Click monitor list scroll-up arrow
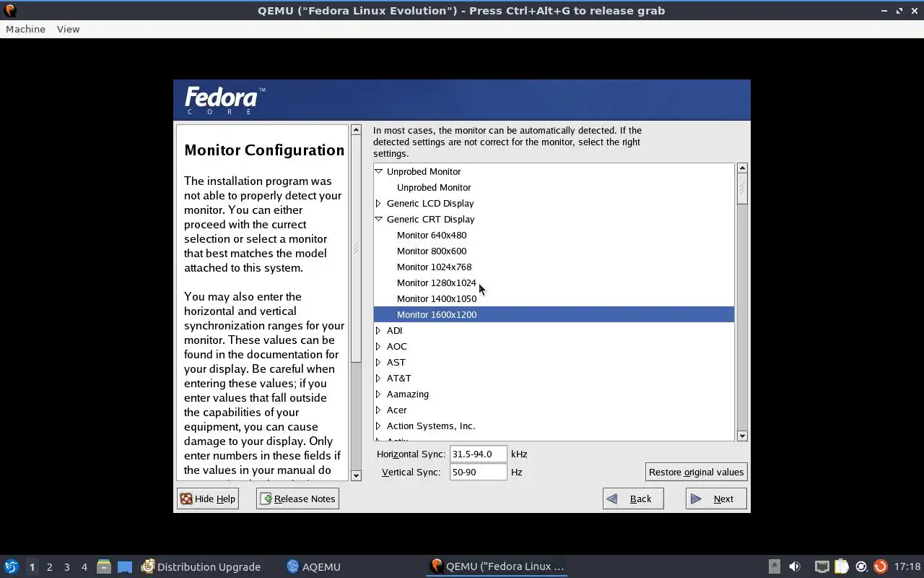 pos(742,168)
